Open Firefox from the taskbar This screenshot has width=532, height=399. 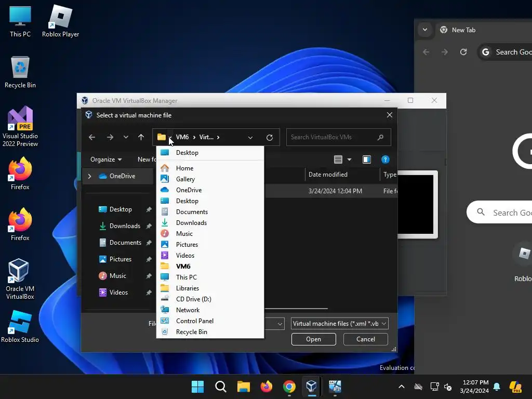pyautogui.click(x=267, y=387)
